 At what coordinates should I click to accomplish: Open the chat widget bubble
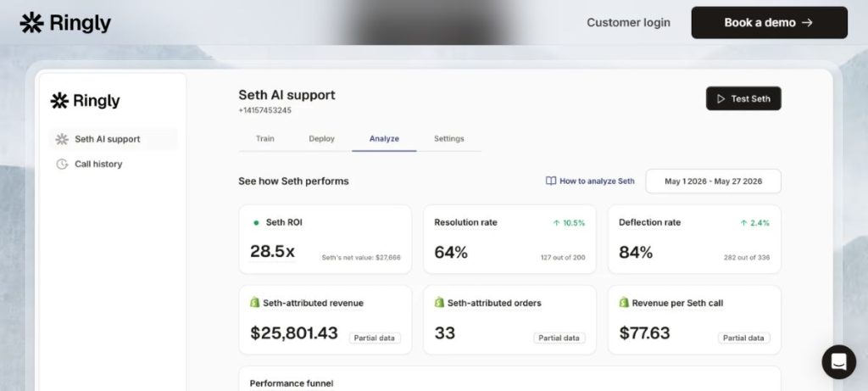(x=838, y=362)
